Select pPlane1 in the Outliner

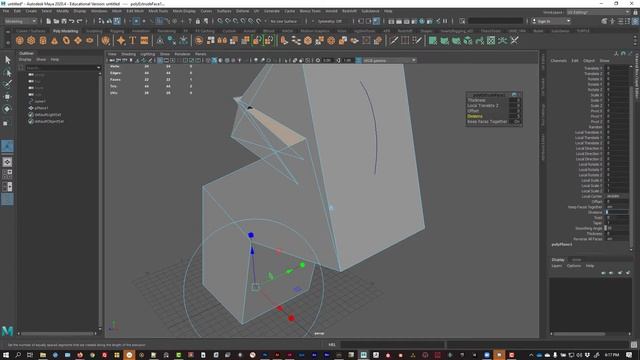pos(41,108)
